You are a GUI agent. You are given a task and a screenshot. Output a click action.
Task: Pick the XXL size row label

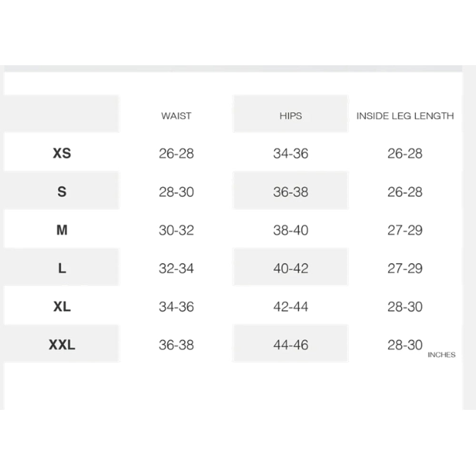[x=62, y=345]
